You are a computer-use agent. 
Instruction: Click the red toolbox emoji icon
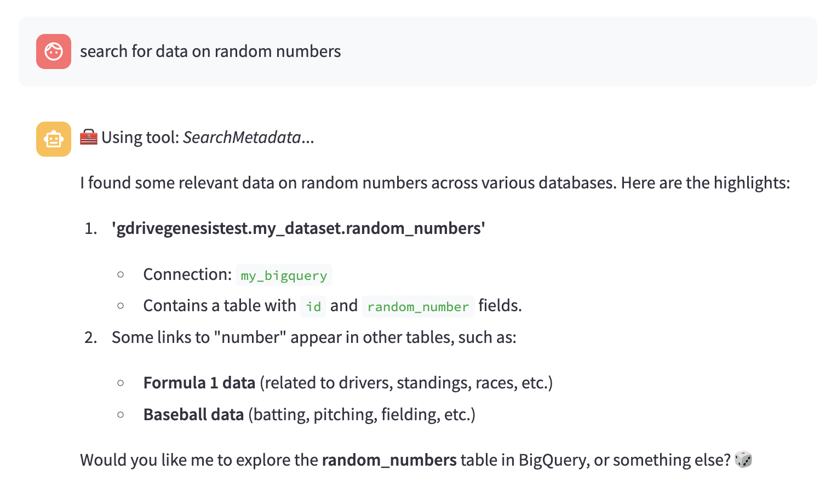[89, 137]
